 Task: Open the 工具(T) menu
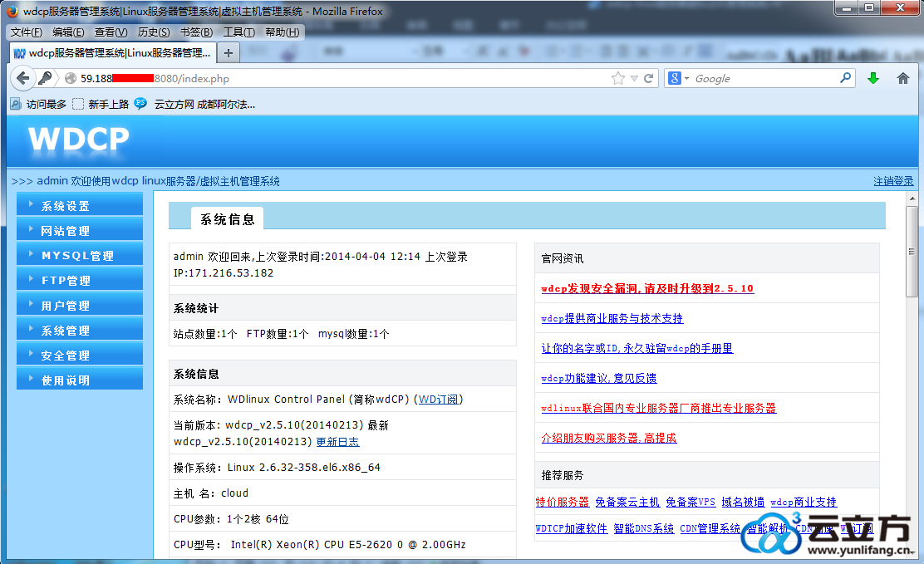tap(238, 32)
